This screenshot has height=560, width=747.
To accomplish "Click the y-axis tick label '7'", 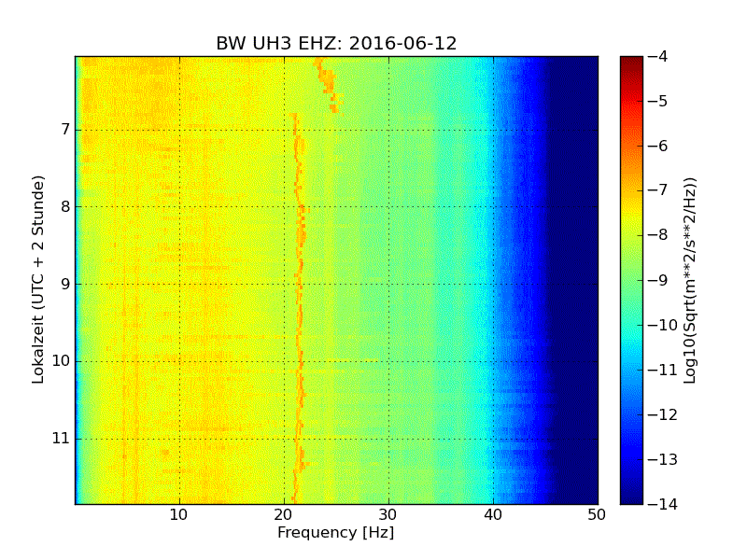I will click(x=65, y=129).
